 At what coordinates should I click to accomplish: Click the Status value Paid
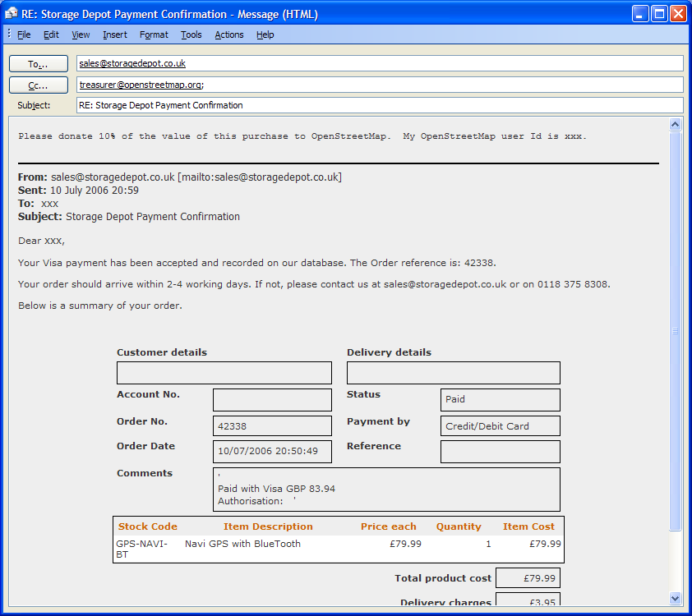[x=501, y=399]
